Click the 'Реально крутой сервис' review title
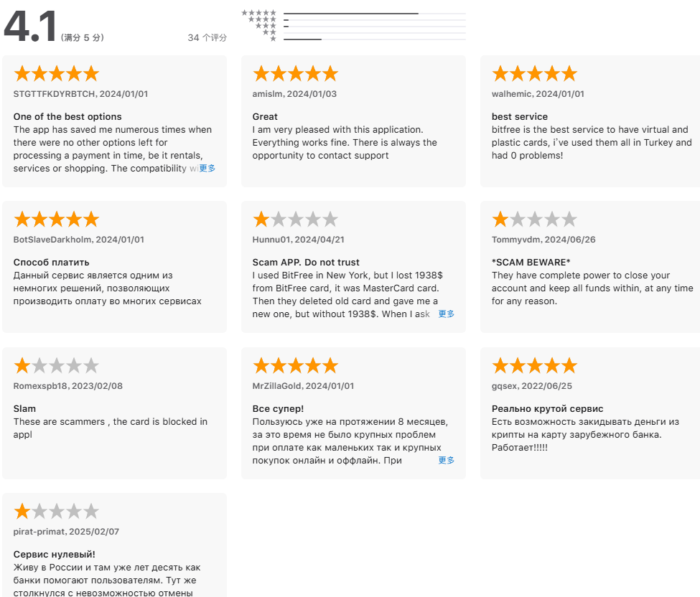Image resolution: width=700 pixels, height=597 pixels. pyautogui.click(x=547, y=409)
